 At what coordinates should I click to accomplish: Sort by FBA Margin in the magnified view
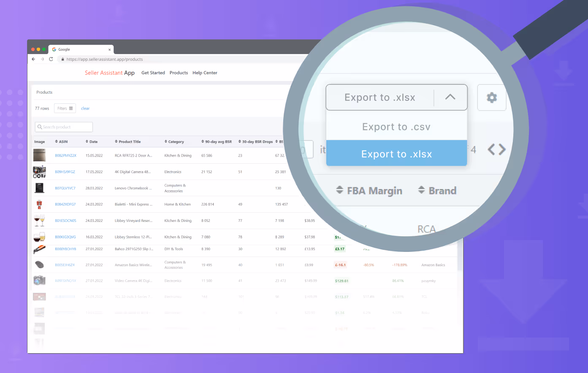pos(369,191)
